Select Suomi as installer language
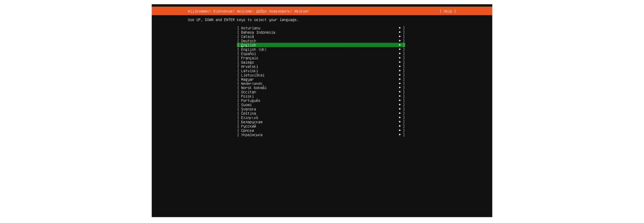The height and width of the screenshot is (223, 644). pos(246,105)
